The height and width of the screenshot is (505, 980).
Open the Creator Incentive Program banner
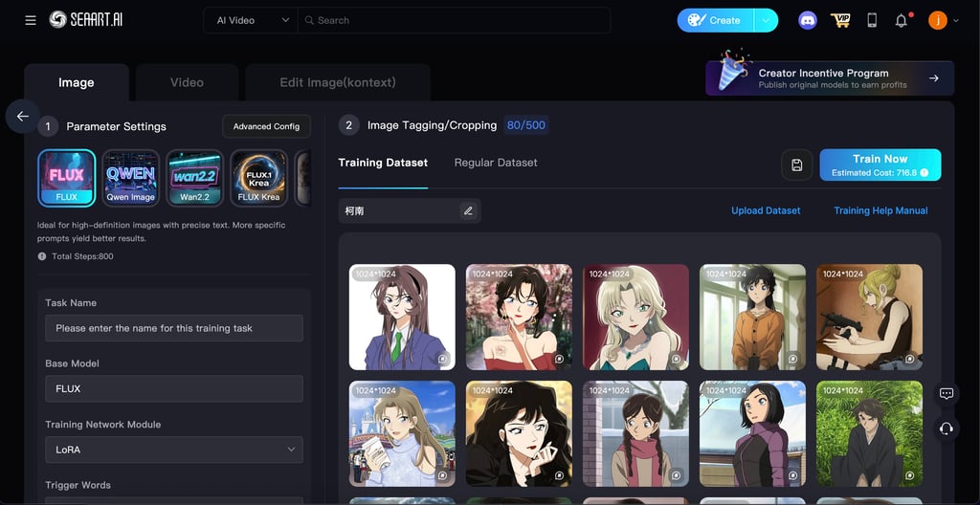(x=830, y=78)
